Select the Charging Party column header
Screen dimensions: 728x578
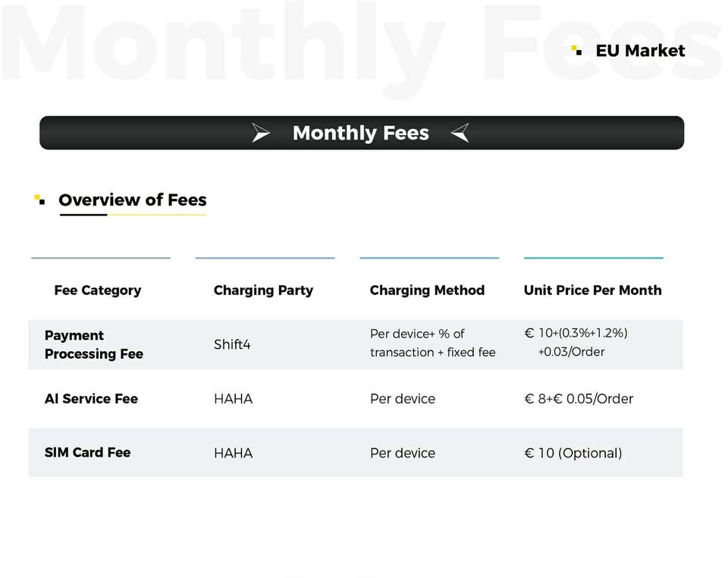pyautogui.click(x=263, y=291)
